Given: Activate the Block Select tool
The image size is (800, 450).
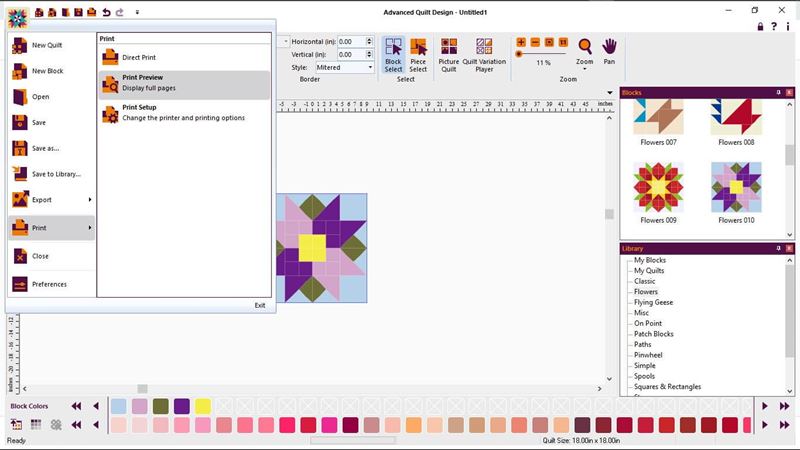Looking at the screenshot, I should 393,54.
